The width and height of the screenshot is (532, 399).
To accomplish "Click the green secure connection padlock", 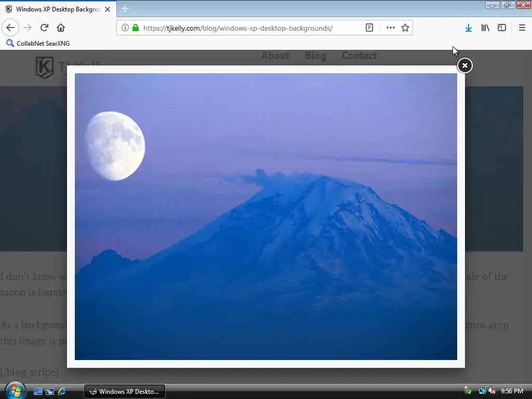I will (x=136, y=28).
